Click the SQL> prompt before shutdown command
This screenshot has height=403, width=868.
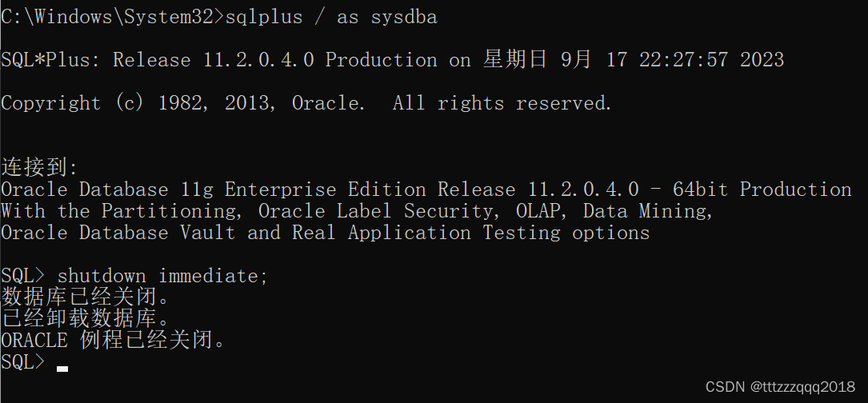(23, 276)
